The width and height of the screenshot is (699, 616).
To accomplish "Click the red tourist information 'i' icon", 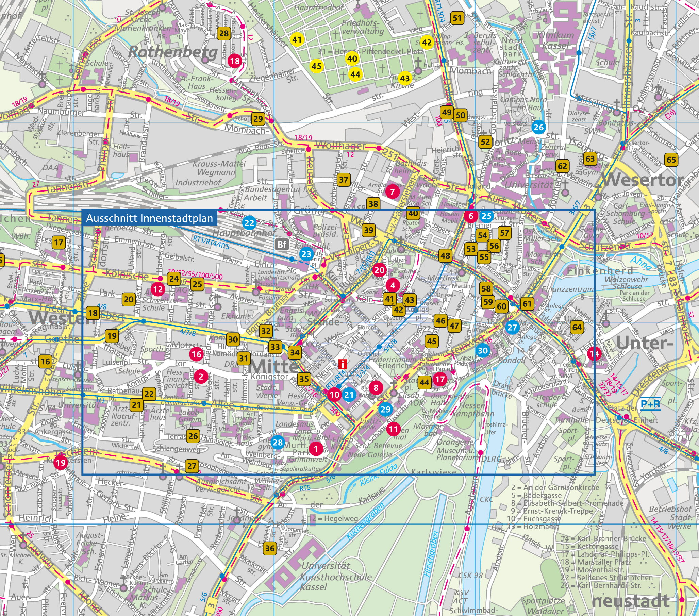I will pos(342,364).
